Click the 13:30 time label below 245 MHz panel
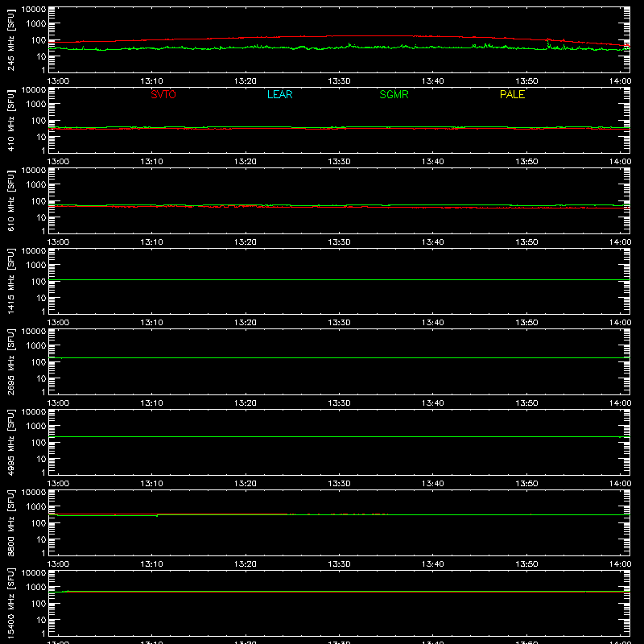The height and width of the screenshot is (644, 644). [x=339, y=81]
